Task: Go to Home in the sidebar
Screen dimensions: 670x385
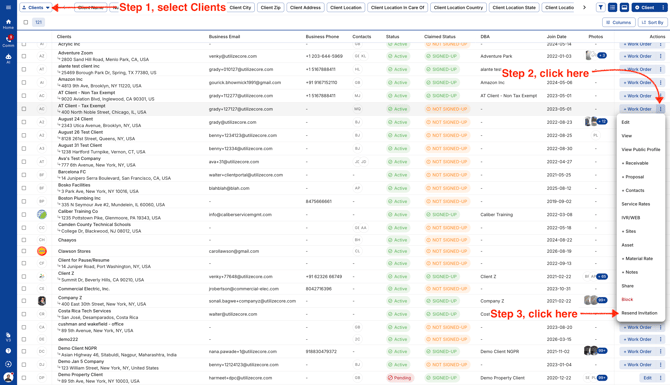Action: [8, 24]
